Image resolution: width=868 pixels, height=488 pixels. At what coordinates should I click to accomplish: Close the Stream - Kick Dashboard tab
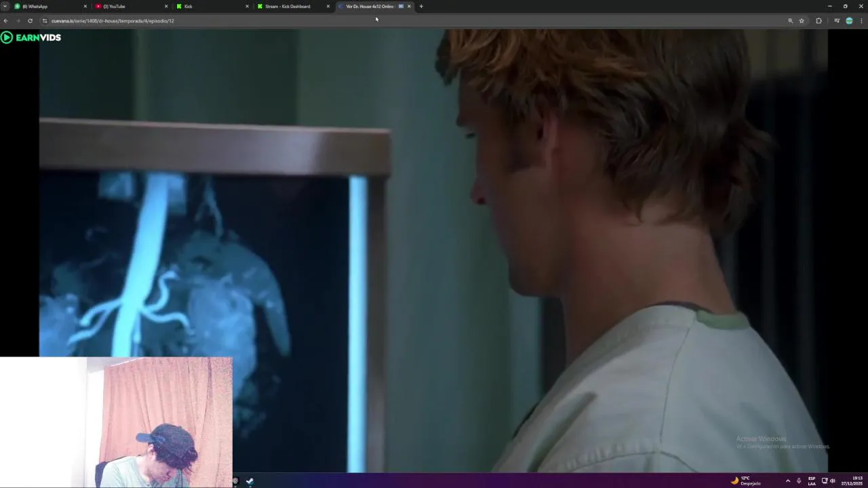click(328, 6)
